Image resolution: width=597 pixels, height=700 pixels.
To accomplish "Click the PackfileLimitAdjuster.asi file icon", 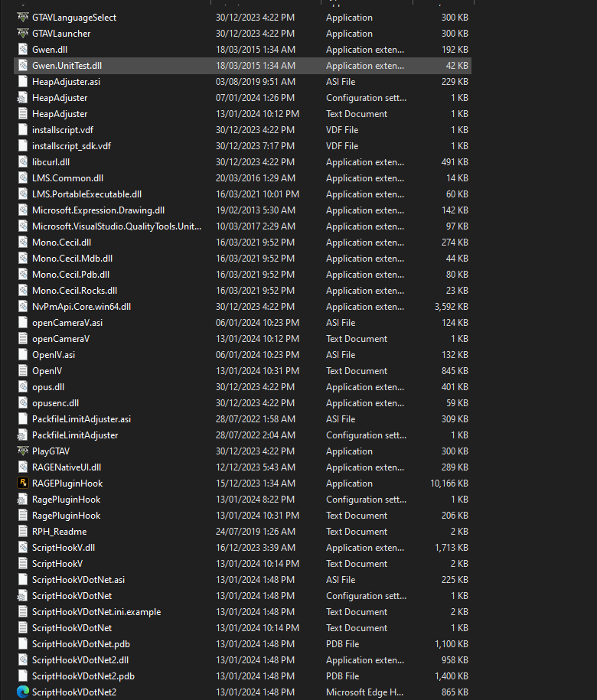I will [23, 419].
